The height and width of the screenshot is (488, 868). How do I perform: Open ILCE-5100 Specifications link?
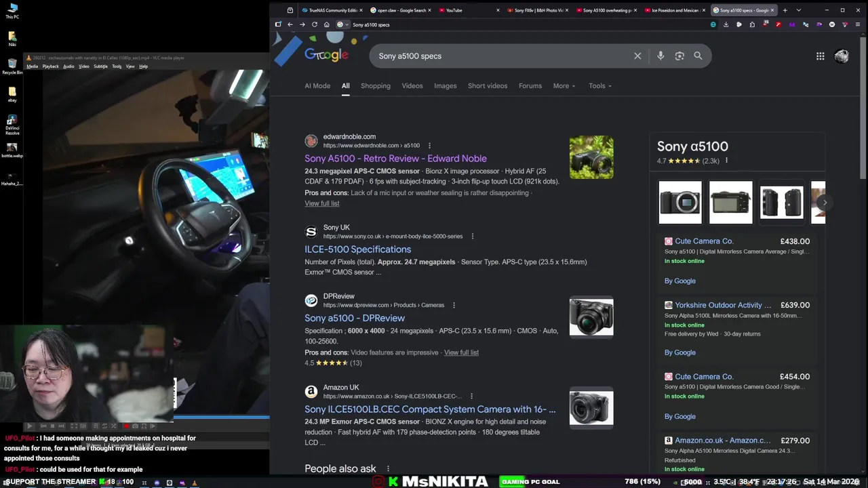coord(357,249)
